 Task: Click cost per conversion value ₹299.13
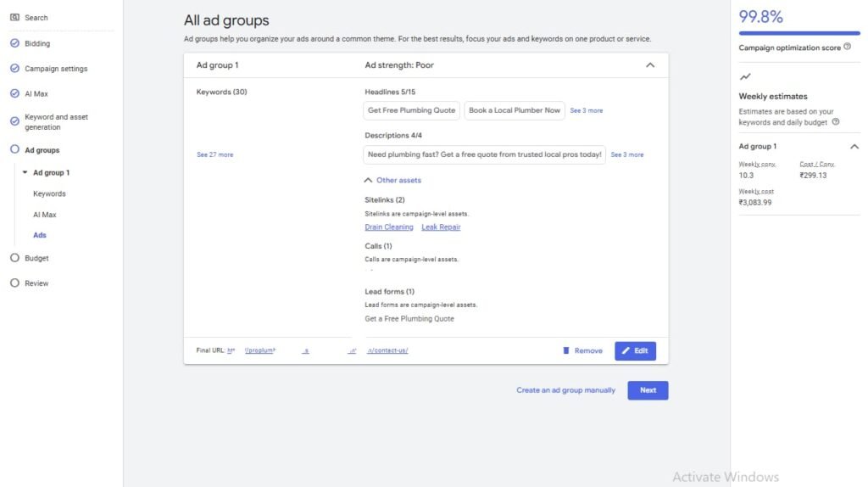click(x=813, y=175)
